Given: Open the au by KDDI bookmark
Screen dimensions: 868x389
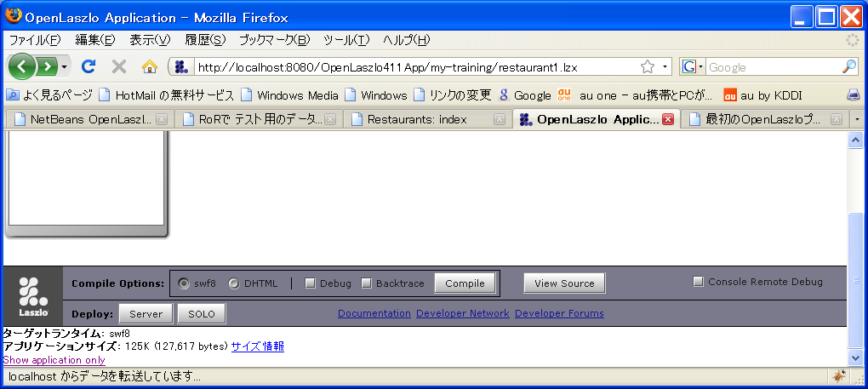Looking at the screenshot, I should [763, 95].
